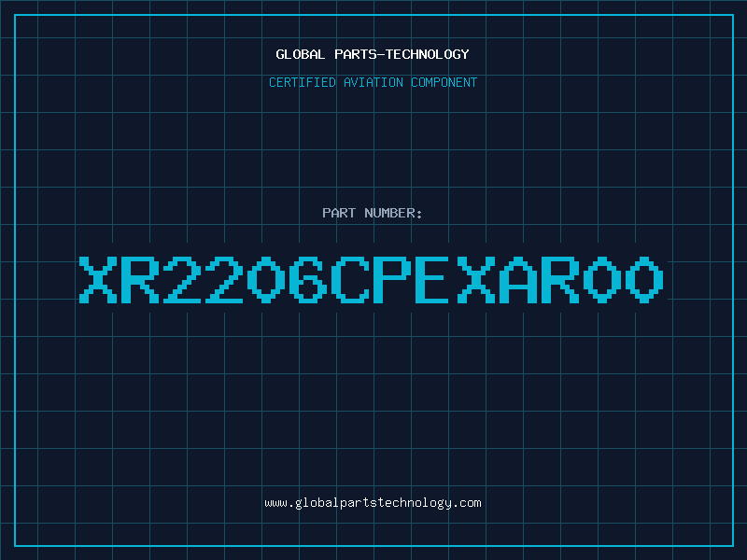Click the GLOBAL PARTS-TECHNOLOGY heading
Viewport: 747px width, 560px height.
tap(373, 54)
